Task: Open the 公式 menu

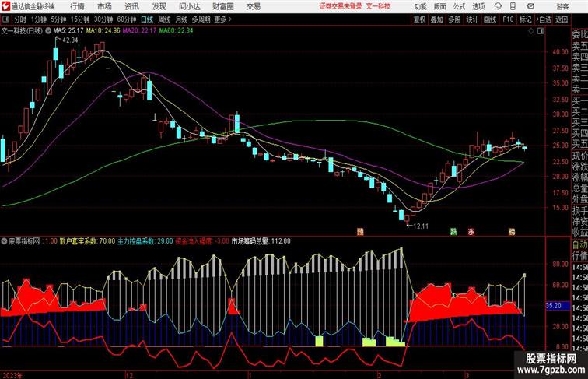Action: 459,6
